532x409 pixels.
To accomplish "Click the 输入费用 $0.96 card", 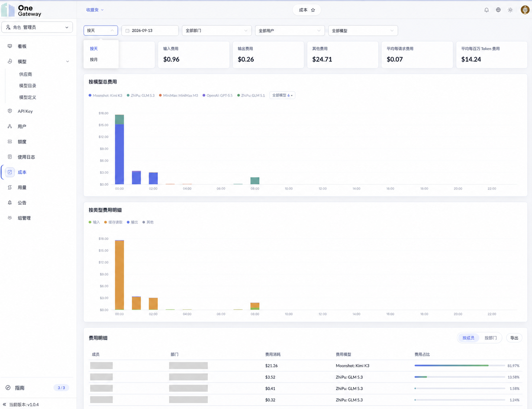I will 194,55.
